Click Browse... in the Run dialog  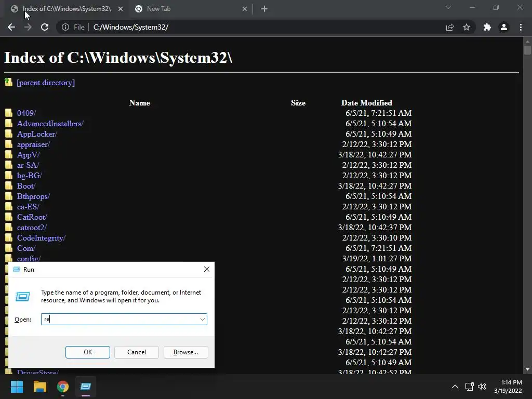click(185, 352)
